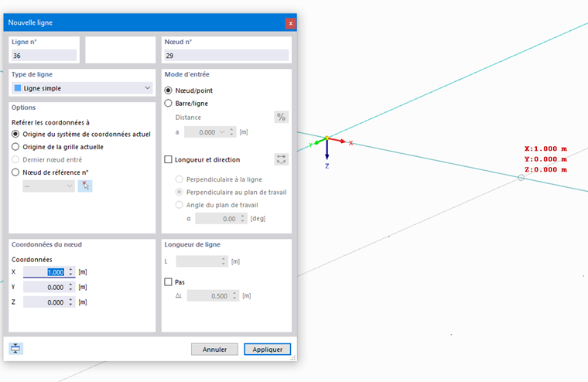Pick reference node with cursor icon

85,186
